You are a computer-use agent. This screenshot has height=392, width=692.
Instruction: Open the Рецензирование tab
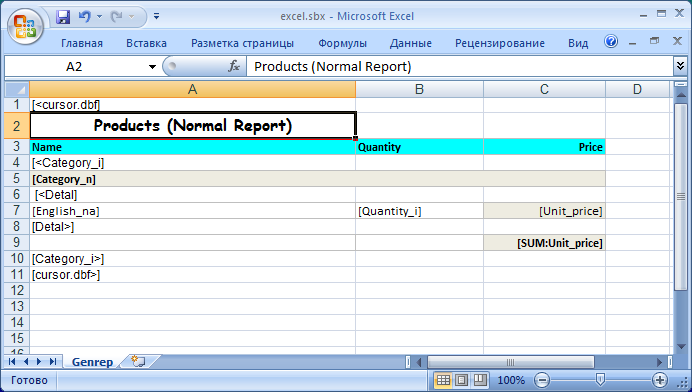500,43
